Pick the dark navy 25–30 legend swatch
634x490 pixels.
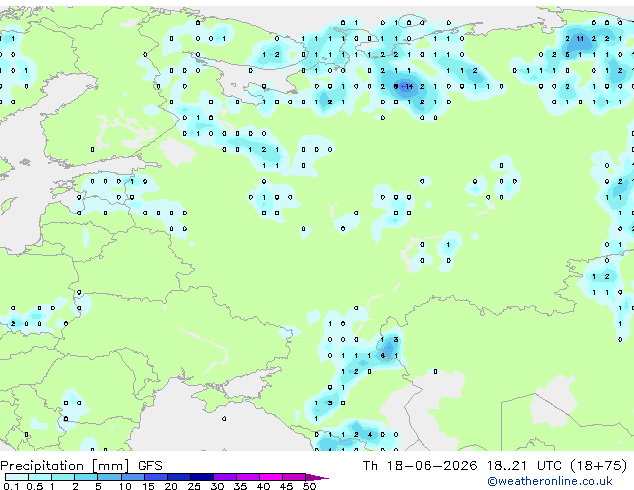point(202,477)
